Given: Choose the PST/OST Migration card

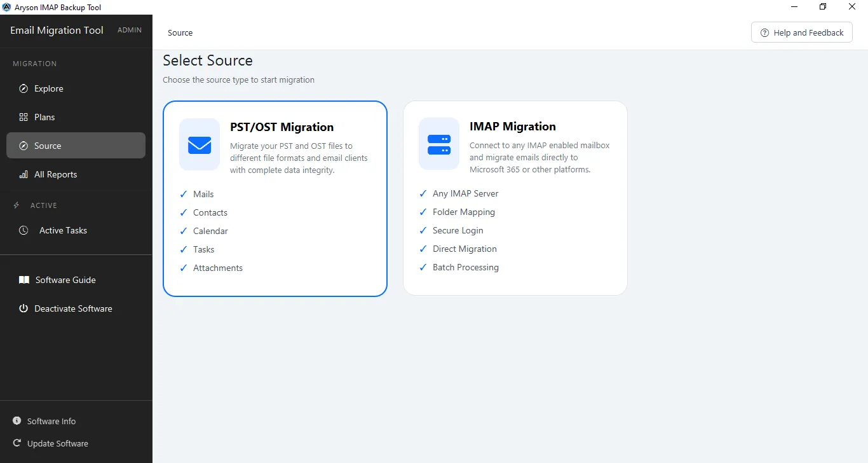Looking at the screenshot, I should 275,198.
